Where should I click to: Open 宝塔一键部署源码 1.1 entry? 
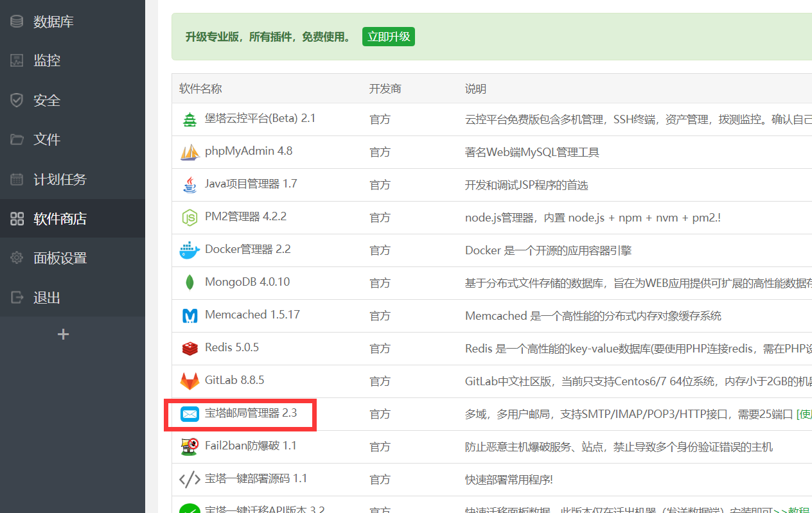point(256,478)
